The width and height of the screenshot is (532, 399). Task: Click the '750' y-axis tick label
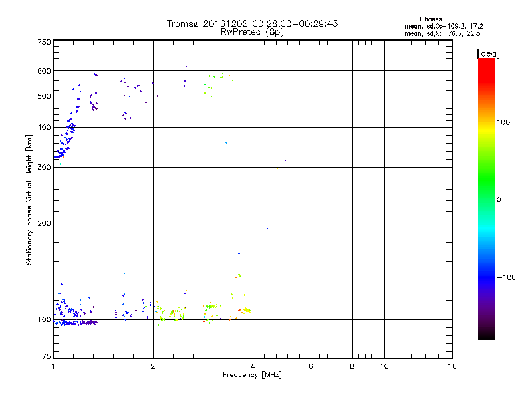[44, 42]
